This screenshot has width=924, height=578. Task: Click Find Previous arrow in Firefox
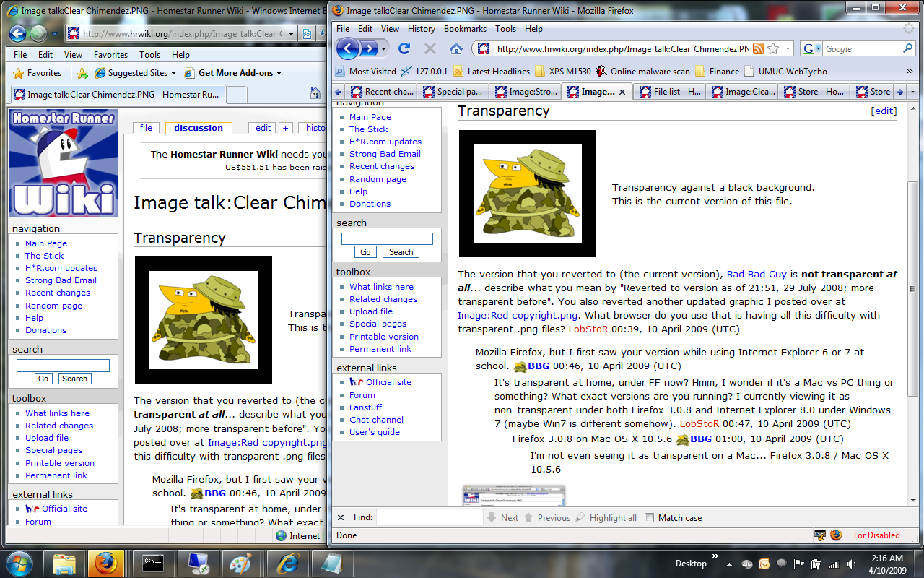(547, 517)
